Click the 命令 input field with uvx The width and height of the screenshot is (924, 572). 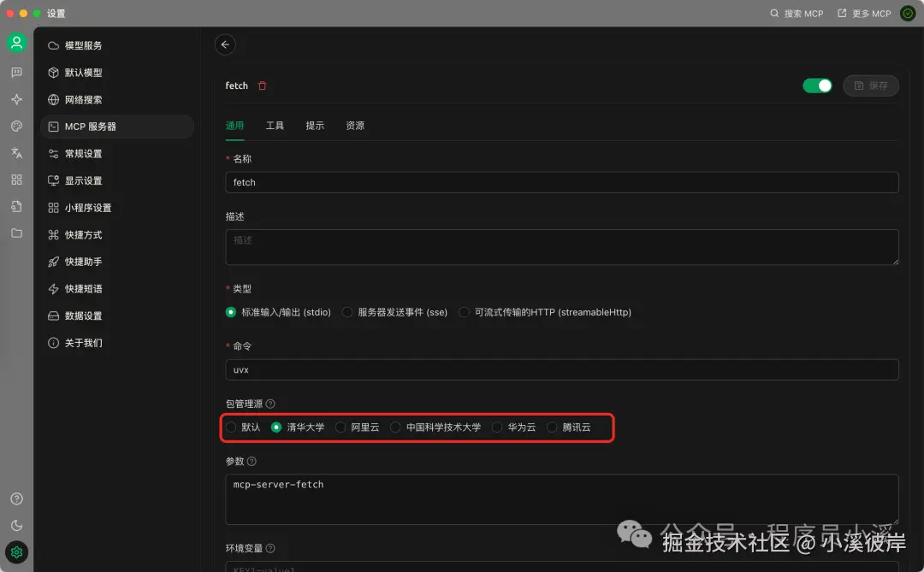click(x=561, y=370)
